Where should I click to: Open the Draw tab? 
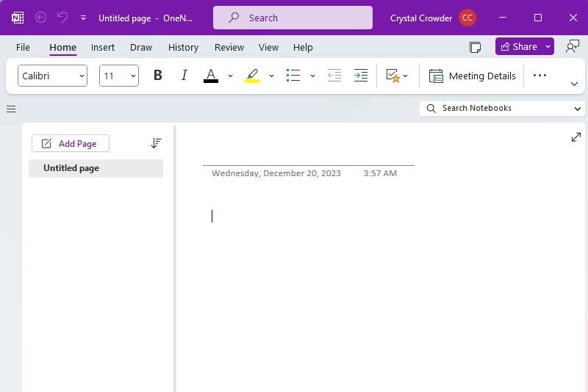141,48
